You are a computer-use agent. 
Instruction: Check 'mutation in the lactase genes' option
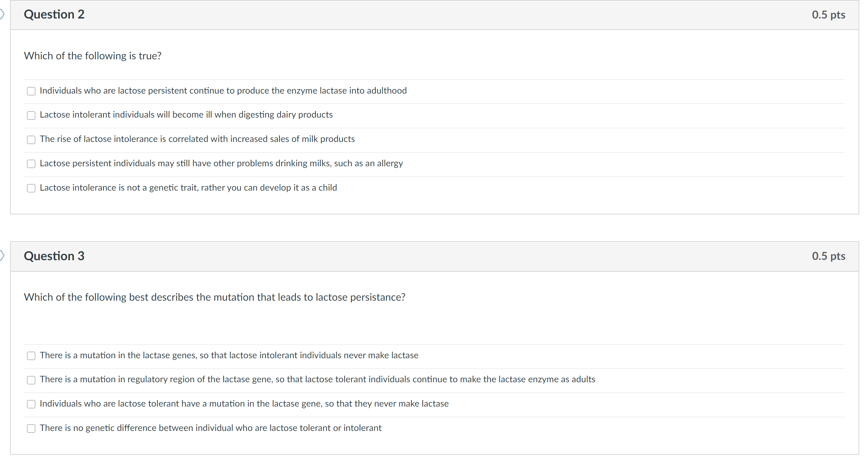tap(31, 356)
